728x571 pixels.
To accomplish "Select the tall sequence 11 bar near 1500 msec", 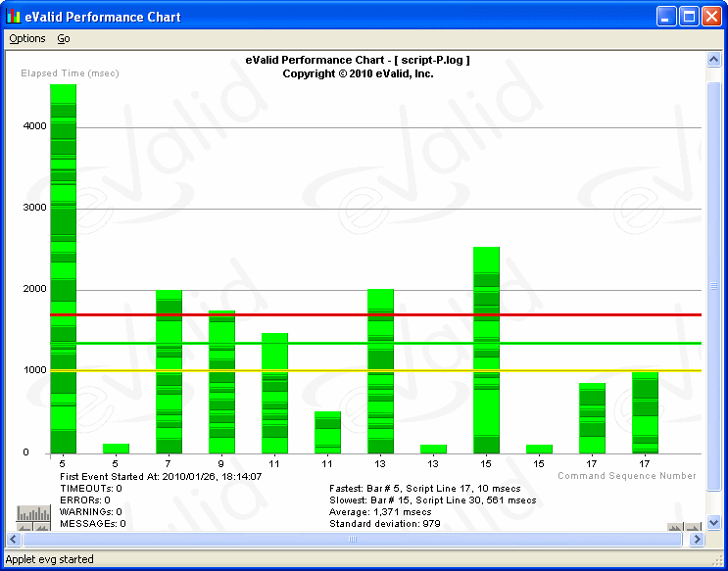I will click(x=275, y=393).
